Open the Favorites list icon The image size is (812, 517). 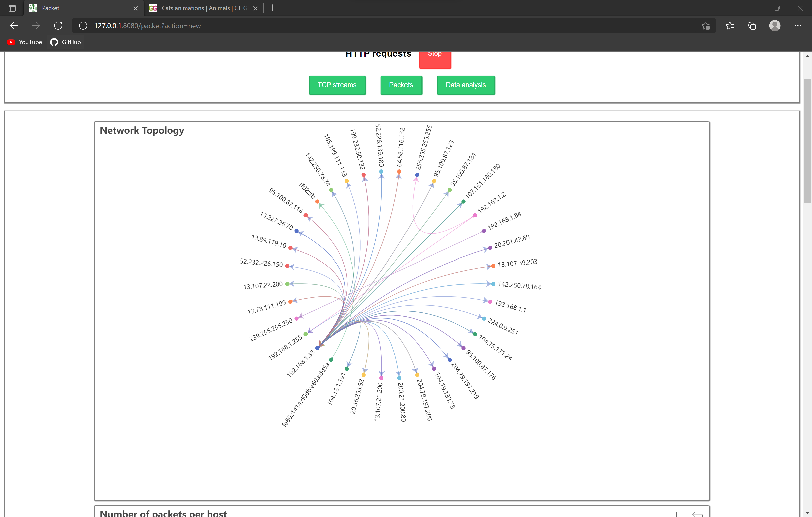coord(729,26)
